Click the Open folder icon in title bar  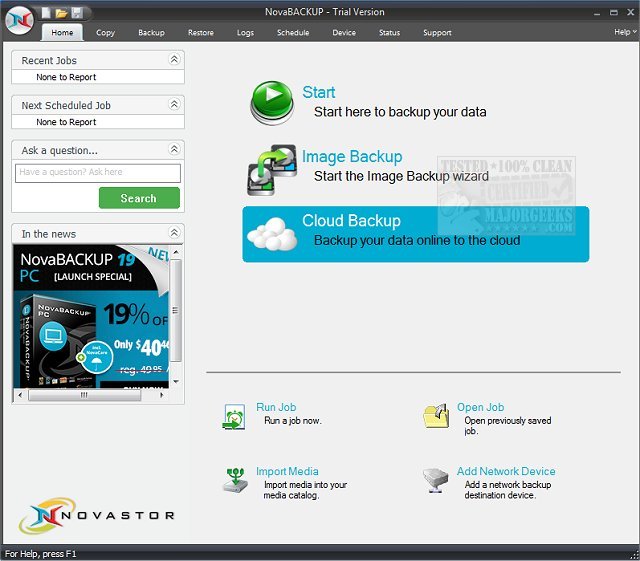click(x=61, y=13)
